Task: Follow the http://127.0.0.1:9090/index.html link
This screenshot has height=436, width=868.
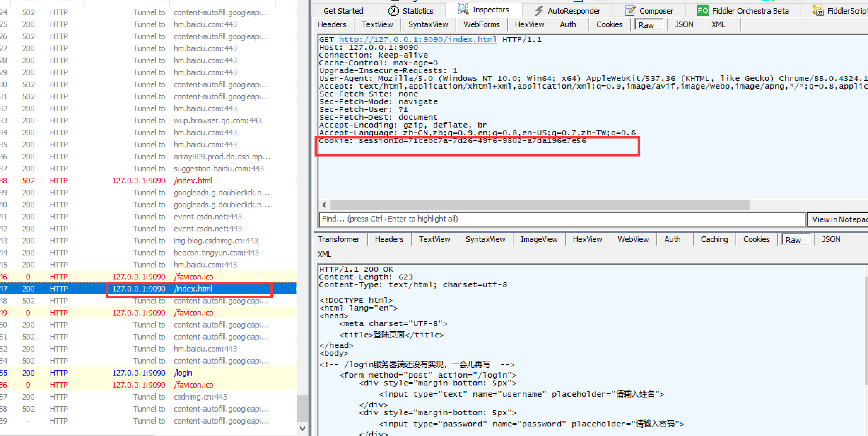Action: click(417, 40)
